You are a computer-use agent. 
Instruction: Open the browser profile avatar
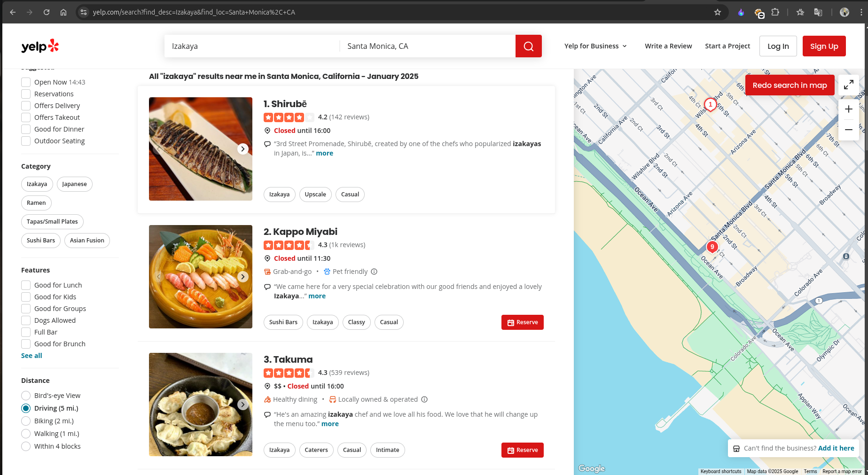coord(845,12)
